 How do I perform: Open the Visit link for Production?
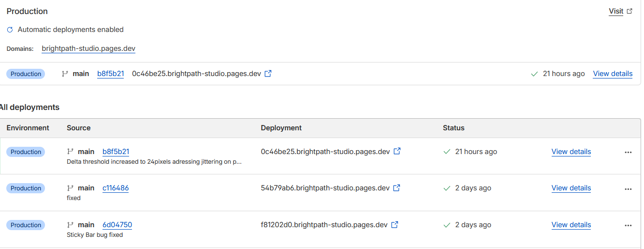616,11
